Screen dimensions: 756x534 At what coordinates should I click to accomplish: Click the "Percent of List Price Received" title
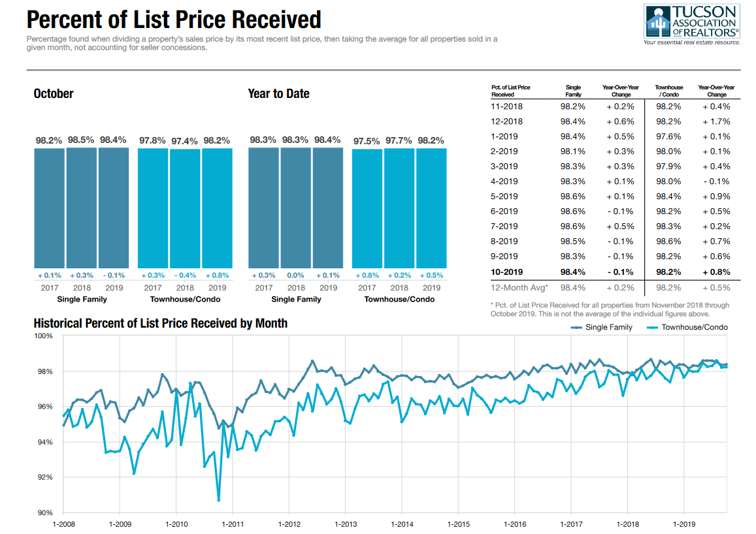[x=174, y=19]
